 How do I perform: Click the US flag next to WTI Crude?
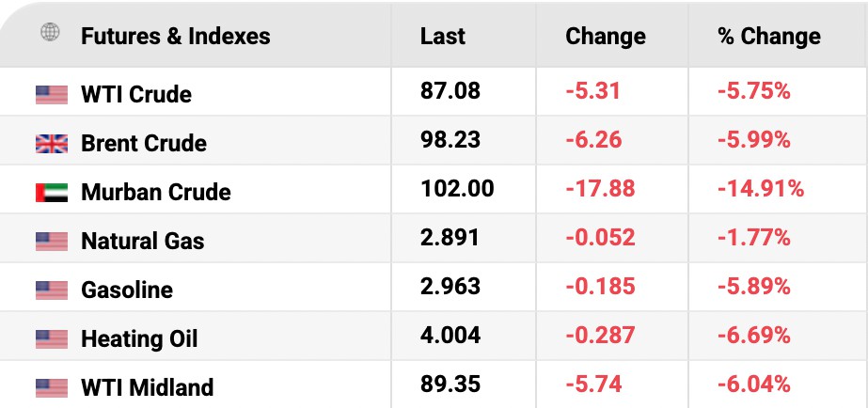[52, 95]
